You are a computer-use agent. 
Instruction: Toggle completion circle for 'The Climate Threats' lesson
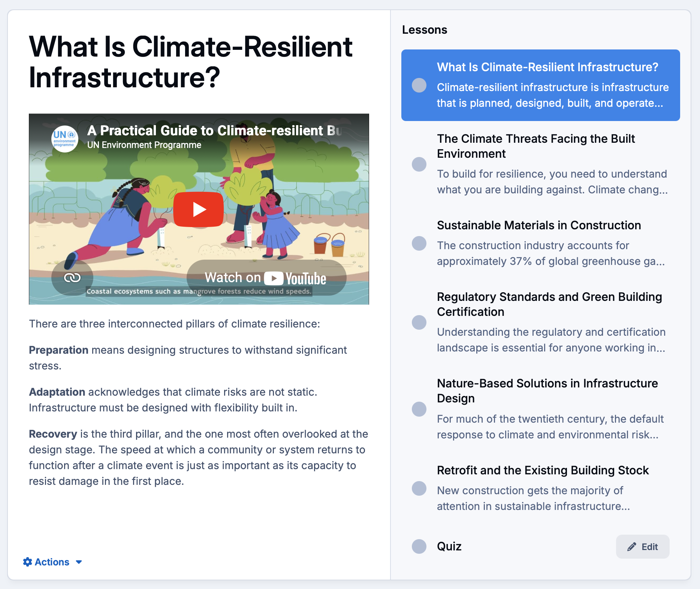(419, 164)
